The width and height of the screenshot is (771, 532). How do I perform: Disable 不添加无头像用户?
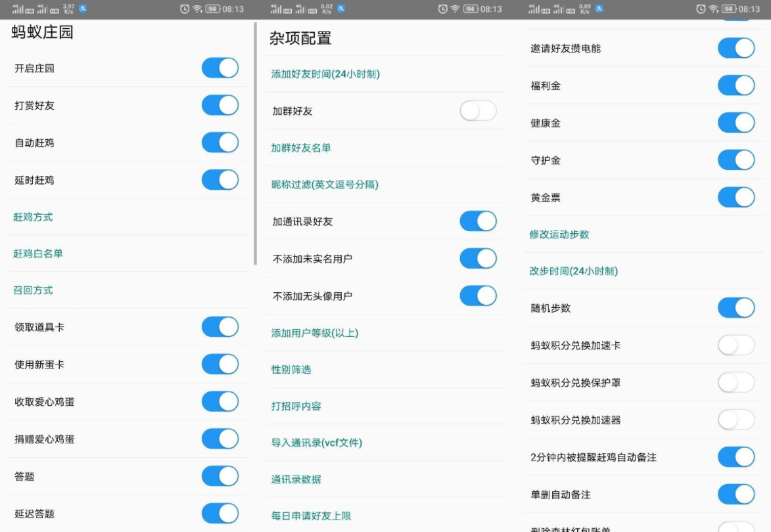(x=479, y=296)
